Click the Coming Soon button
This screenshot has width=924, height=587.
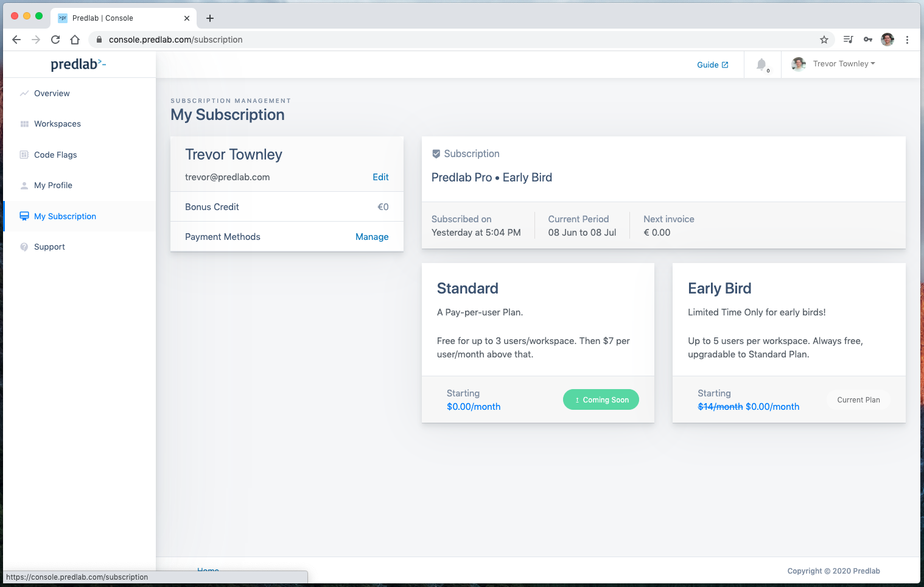pos(601,399)
